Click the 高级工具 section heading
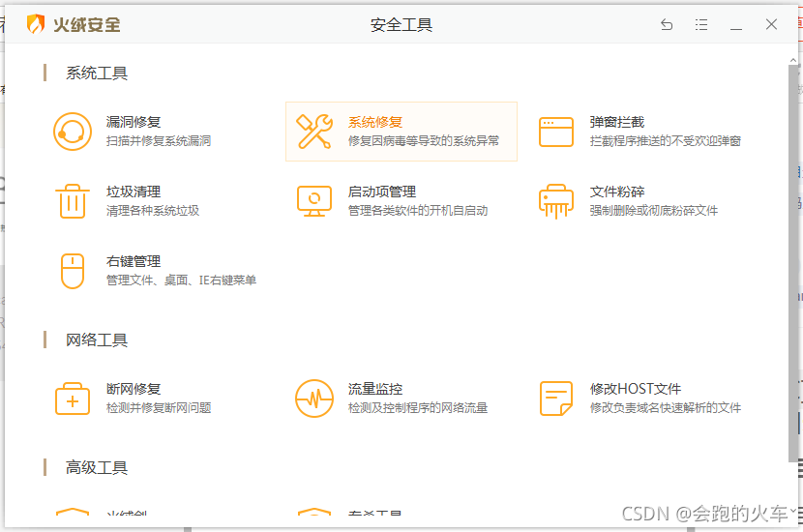 (x=97, y=467)
